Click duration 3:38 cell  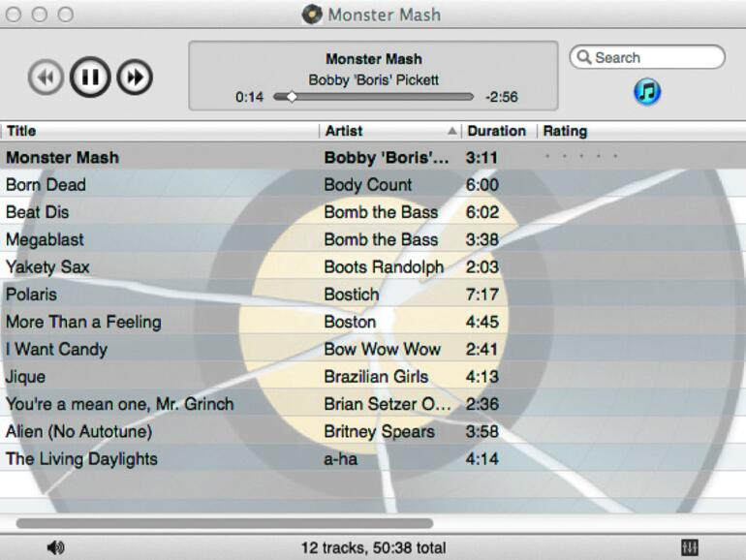[x=482, y=239]
